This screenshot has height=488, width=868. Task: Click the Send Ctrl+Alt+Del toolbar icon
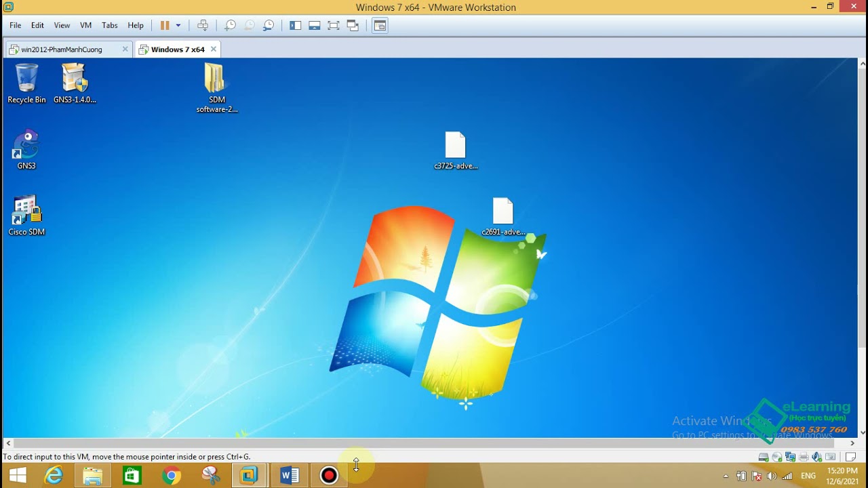pos(203,25)
